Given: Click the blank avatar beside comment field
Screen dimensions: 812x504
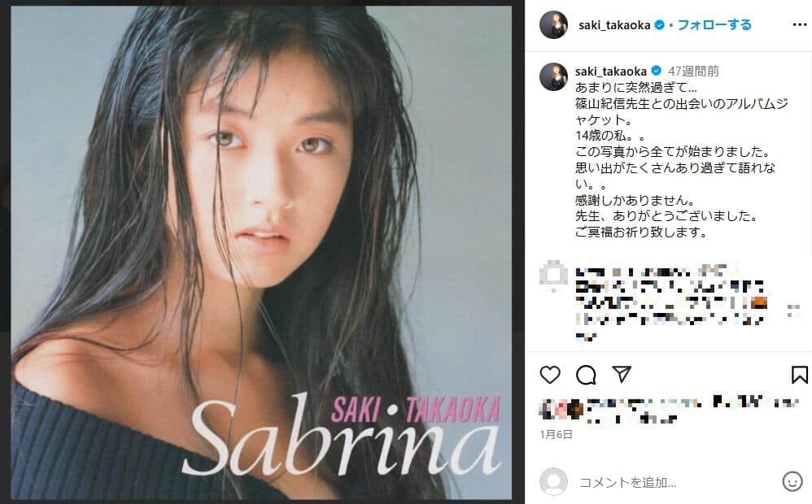Looking at the screenshot, I should coord(553,482).
